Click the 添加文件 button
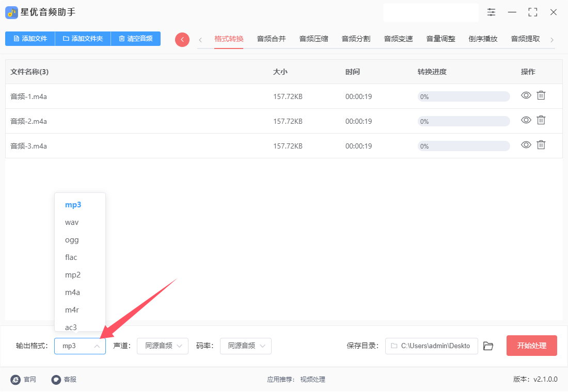 coord(30,39)
